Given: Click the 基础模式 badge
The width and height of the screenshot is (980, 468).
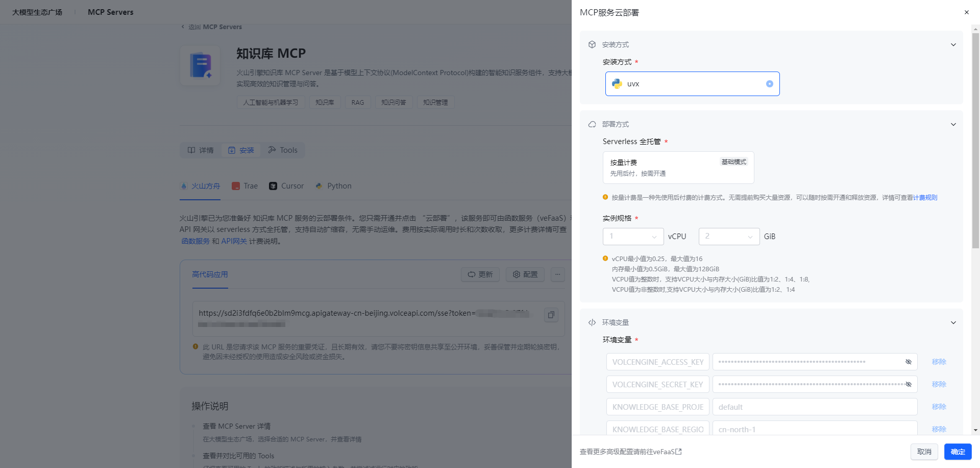Looking at the screenshot, I should click(x=734, y=162).
